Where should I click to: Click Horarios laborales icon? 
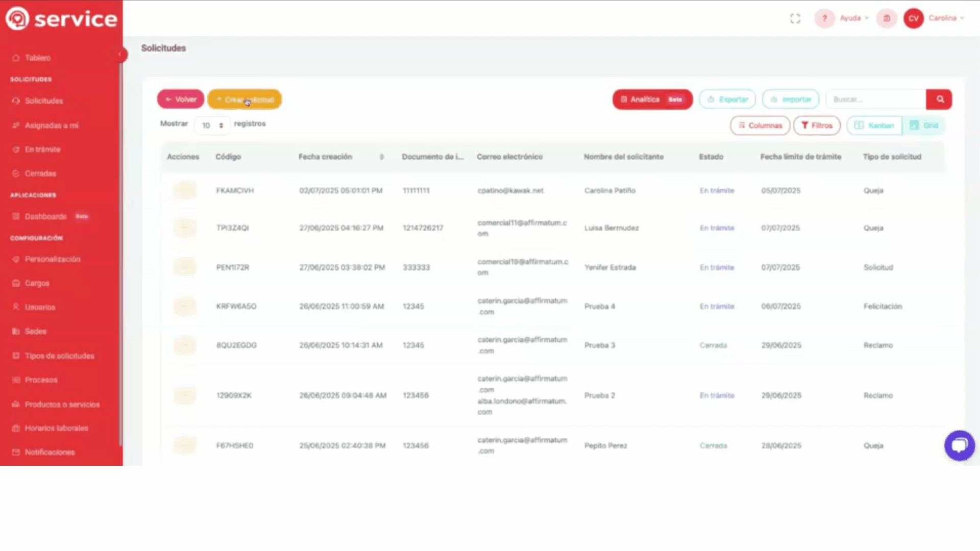point(16,428)
